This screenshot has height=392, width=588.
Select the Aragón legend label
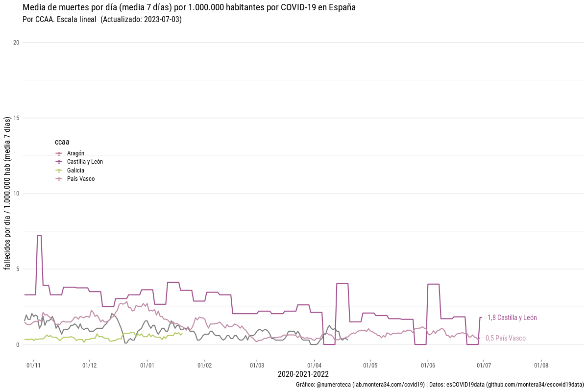click(75, 153)
